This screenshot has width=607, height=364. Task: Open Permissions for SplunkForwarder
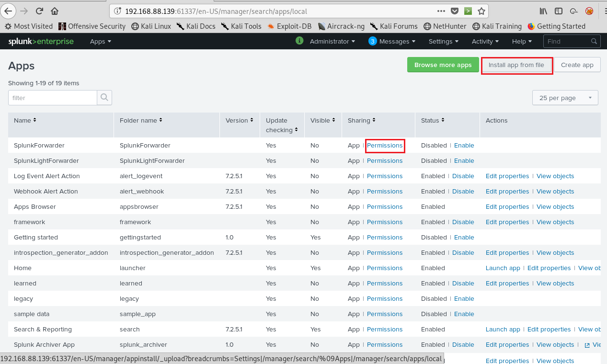385,145
